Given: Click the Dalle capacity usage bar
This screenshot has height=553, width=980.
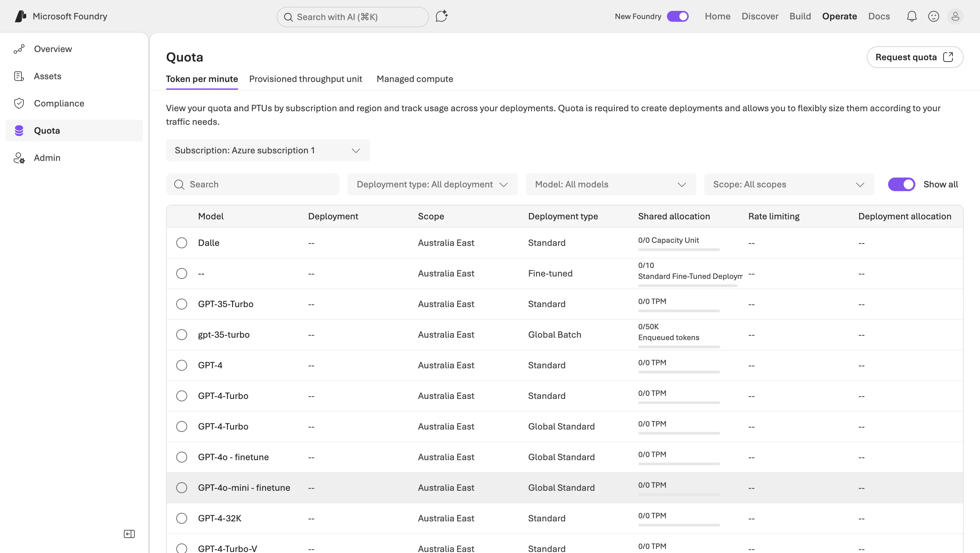Looking at the screenshot, I should 679,250.
